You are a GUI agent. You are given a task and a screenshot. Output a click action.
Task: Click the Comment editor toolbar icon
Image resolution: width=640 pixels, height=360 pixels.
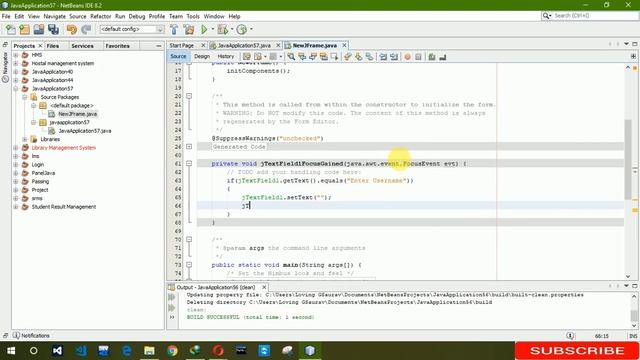pos(432,57)
